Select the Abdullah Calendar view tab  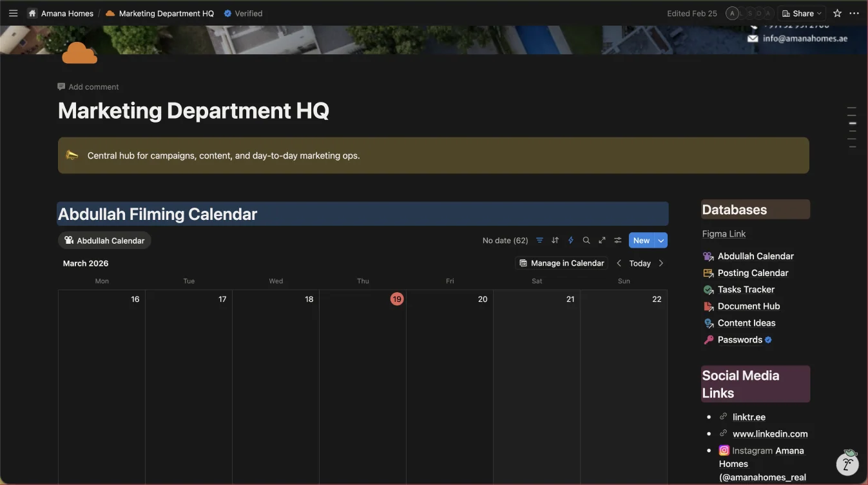[x=104, y=241]
